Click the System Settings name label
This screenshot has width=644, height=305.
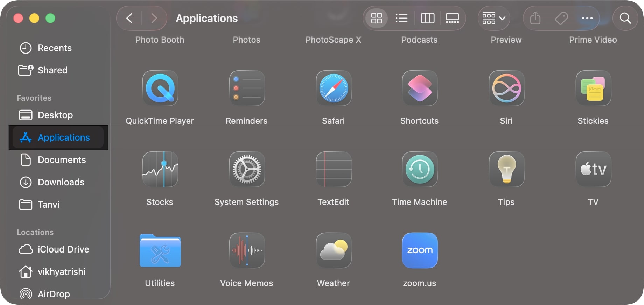pos(247,202)
